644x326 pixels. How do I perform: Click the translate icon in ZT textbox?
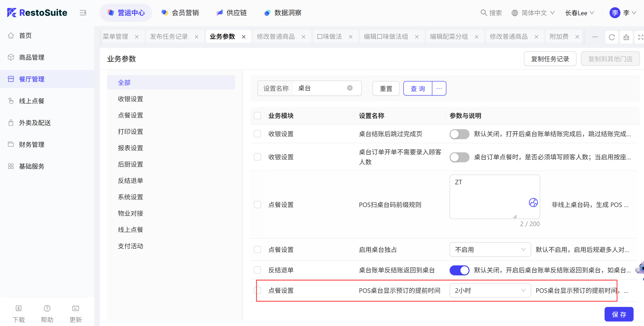pyautogui.click(x=533, y=202)
